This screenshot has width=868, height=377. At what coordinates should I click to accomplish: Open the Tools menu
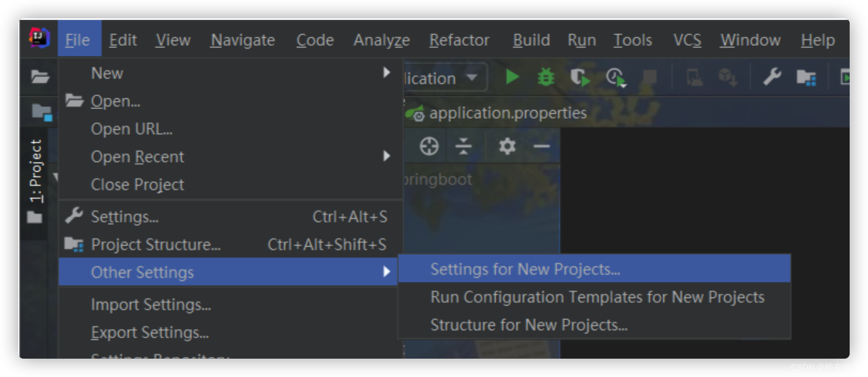pos(633,40)
